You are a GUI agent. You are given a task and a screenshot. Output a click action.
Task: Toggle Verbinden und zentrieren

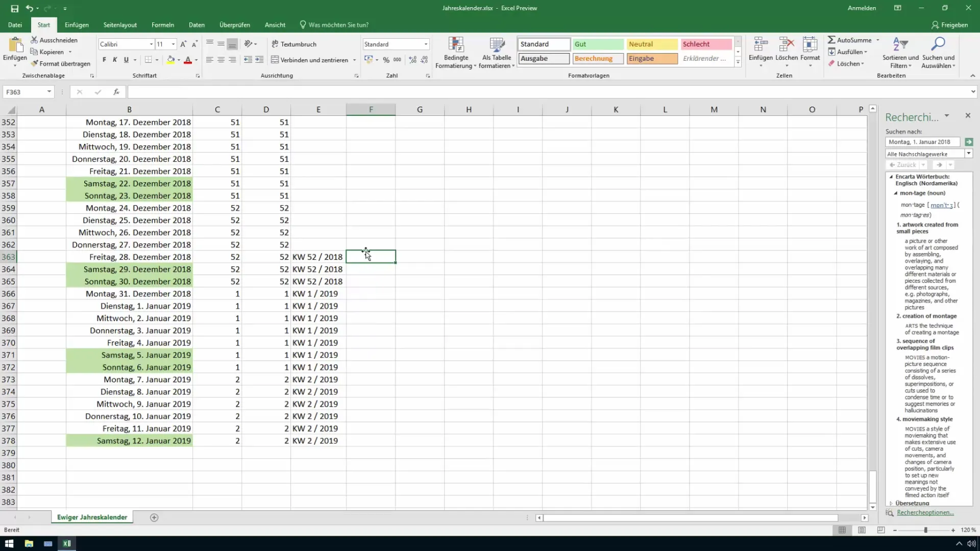click(x=309, y=60)
